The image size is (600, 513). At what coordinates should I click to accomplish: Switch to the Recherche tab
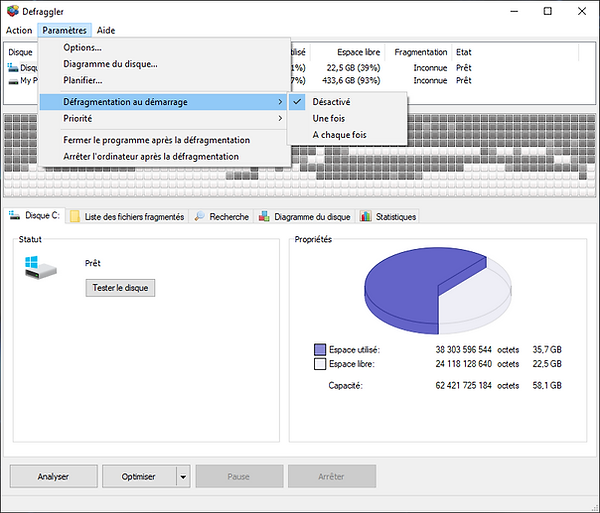222,217
